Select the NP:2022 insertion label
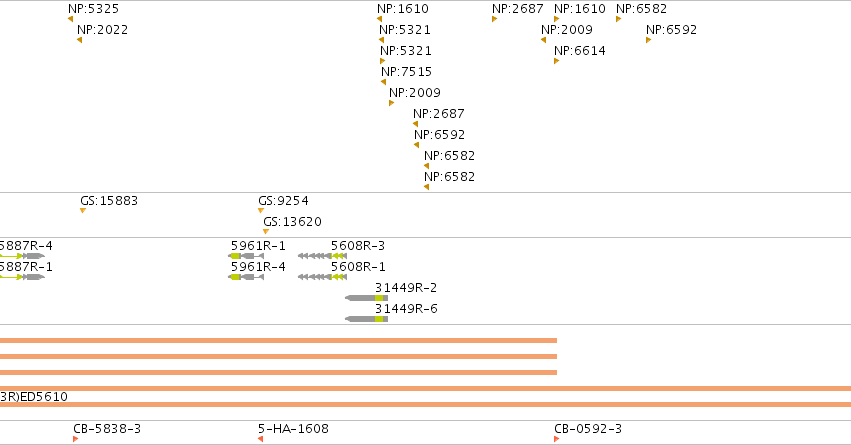 pos(103,30)
